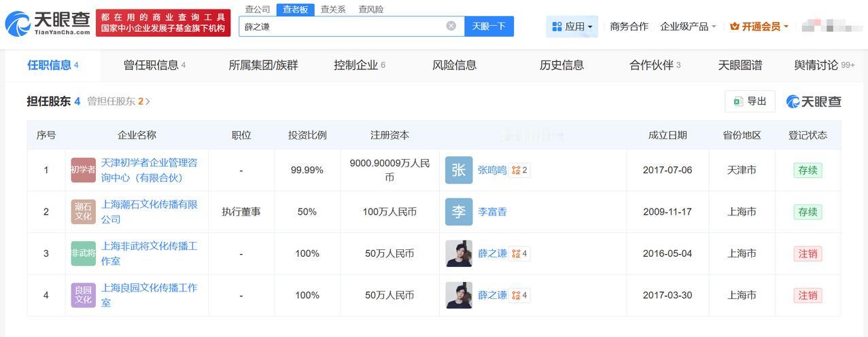Open the 舆情讨论 tab

[824, 65]
